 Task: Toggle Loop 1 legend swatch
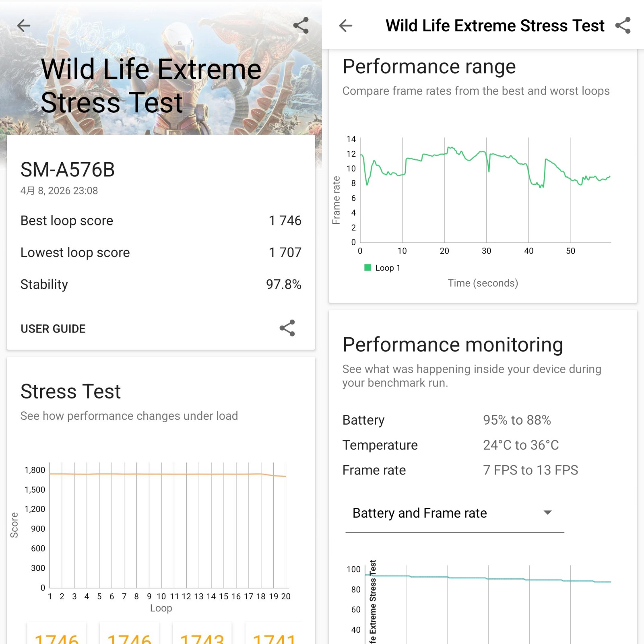[x=367, y=268]
